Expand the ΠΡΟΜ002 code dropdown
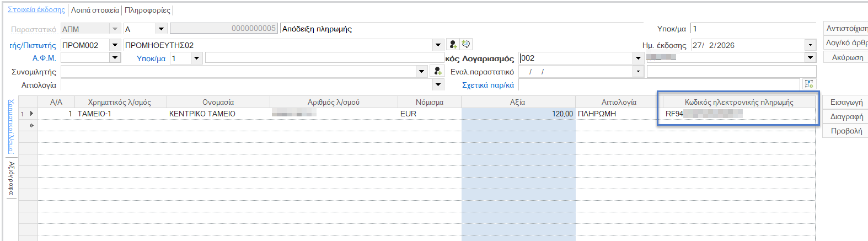868x241 pixels. click(115, 45)
